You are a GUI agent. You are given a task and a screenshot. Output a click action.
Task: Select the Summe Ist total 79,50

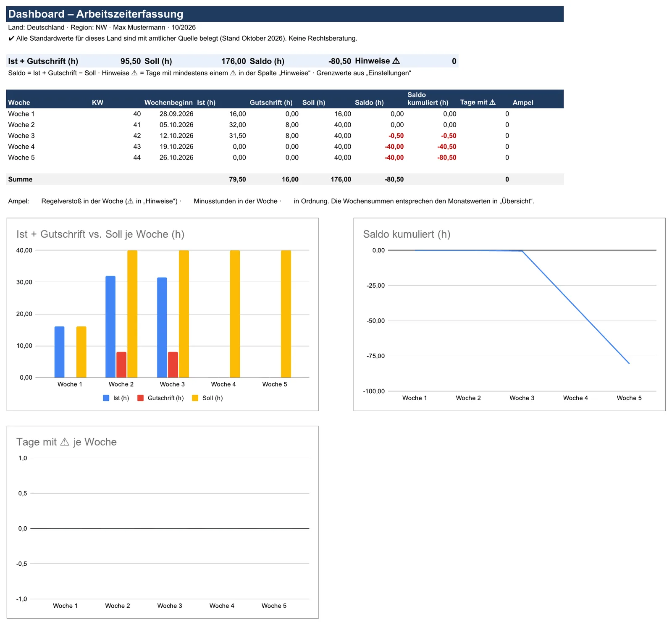pyautogui.click(x=237, y=179)
